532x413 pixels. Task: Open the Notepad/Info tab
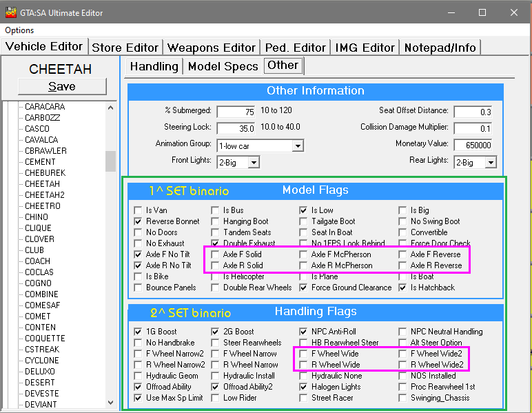pyautogui.click(x=440, y=48)
